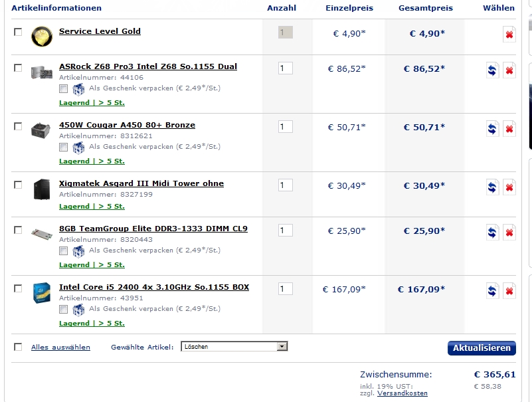Viewport: 532px width, 402px height.
Task: Click refresh icon for Xigmatek Asgard III
Action: click(x=492, y=187)
